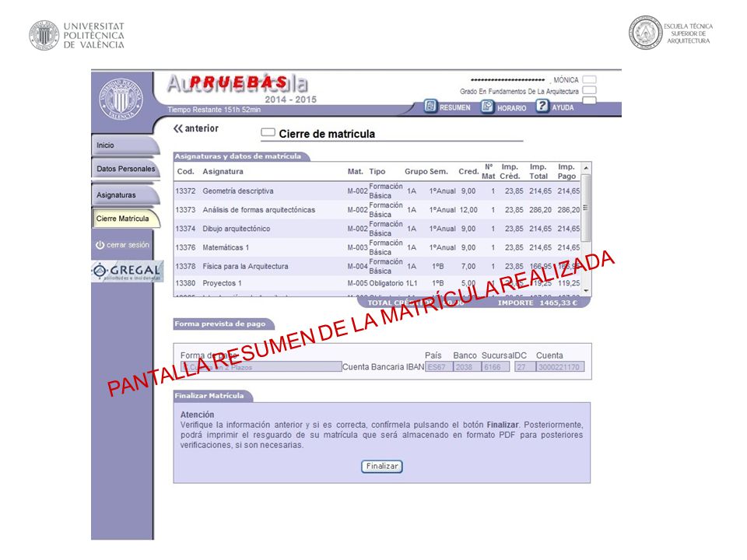Screen dimensions: 747x560
Task: Click the Grupo column header
Action: 416,171
